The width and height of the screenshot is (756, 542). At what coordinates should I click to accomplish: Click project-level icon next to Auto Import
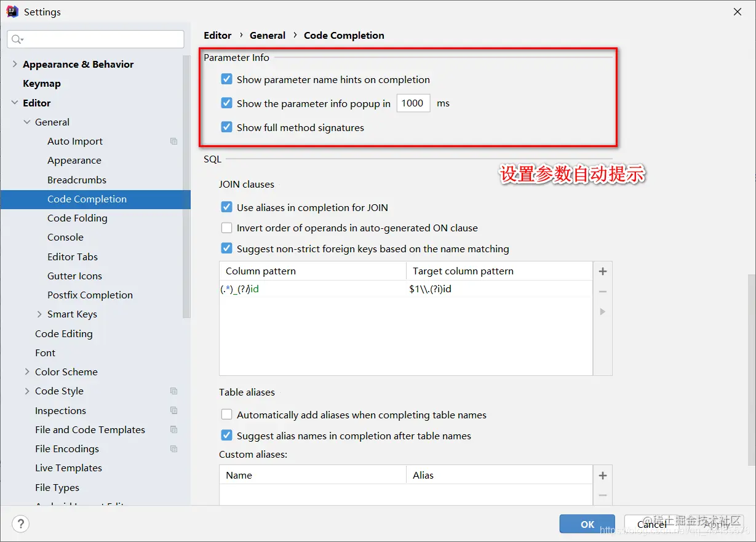pyautogui.click(x=173, y=141)
